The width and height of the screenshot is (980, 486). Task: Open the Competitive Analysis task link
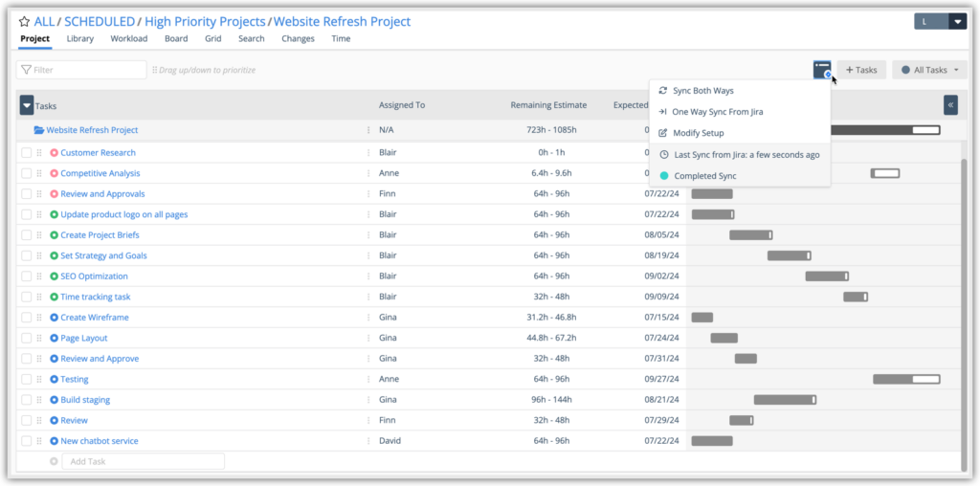click(x=100, y=173)
